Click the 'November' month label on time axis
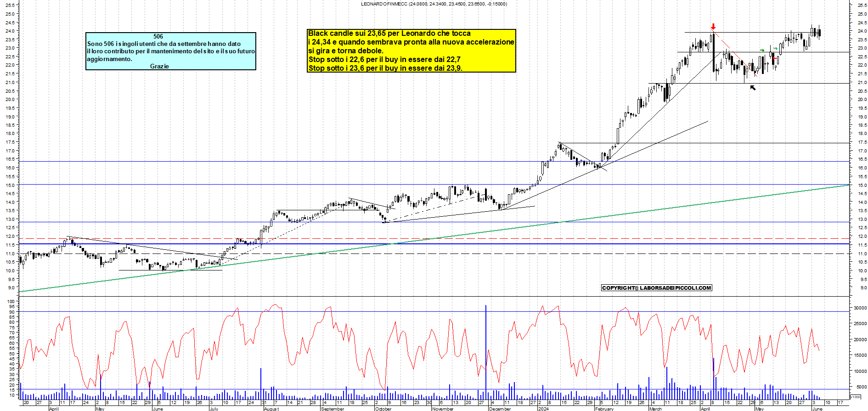Screen dimensions: 868x411 tap(443, 409)
